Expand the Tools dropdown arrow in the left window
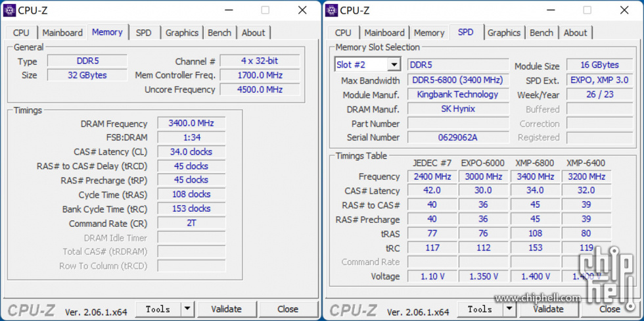Image resolution: width=644 pixels, height=321 pixels. tap(187, 309)
